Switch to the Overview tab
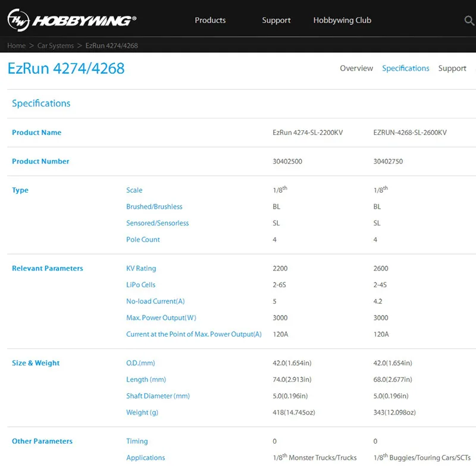 click(x=356, y=68)
